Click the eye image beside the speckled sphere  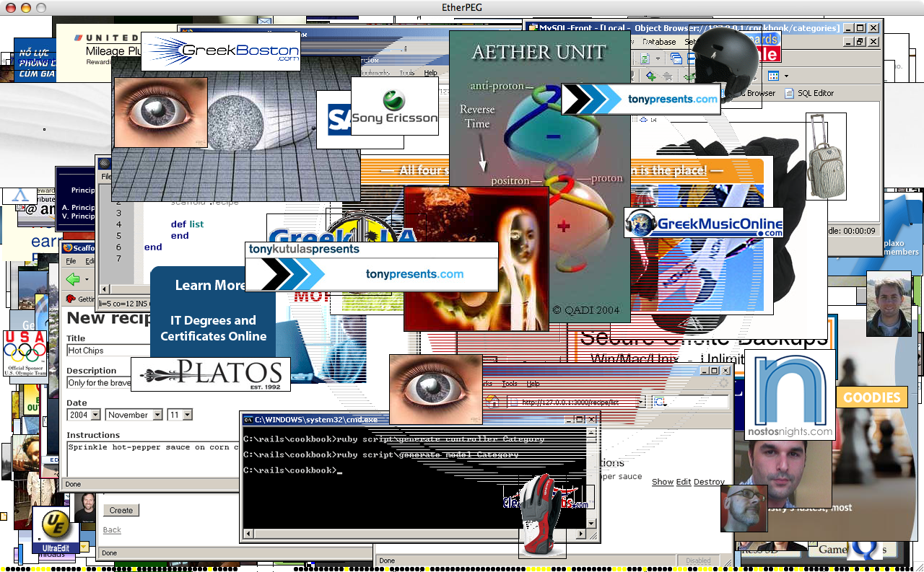click(x=160, y=113)
